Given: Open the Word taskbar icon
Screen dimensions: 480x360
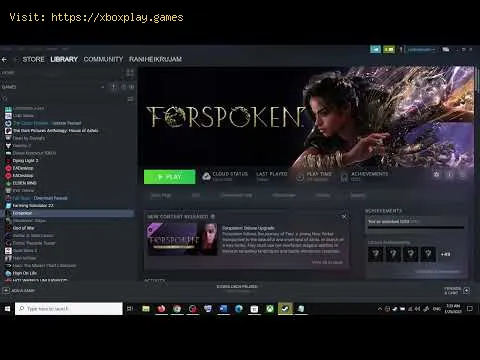Looking at the screenshot, I should [x=223, y=309].
